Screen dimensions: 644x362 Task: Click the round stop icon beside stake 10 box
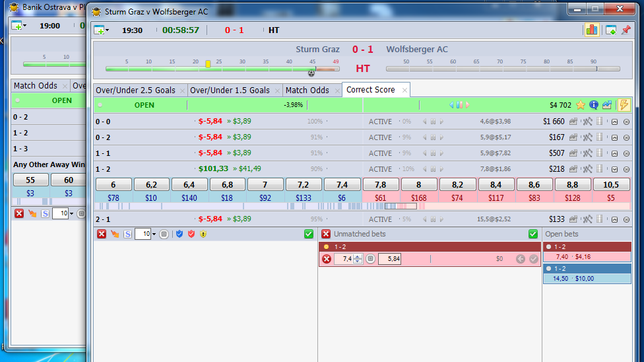point(164,234)
